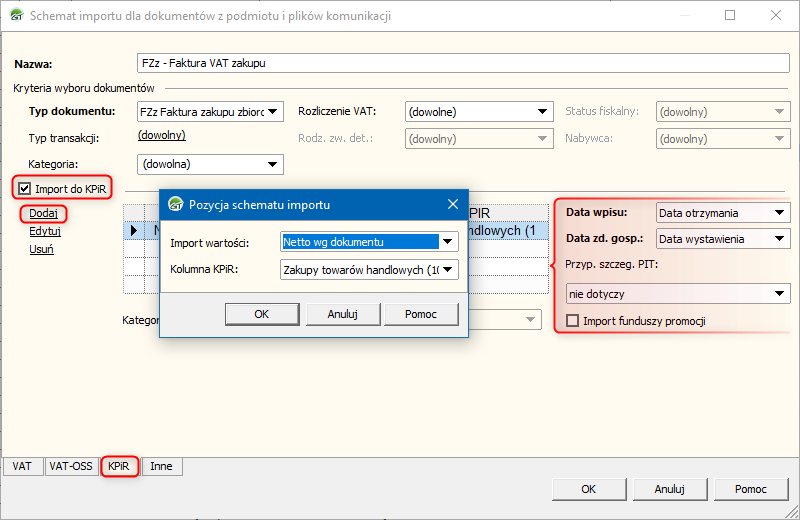800x520 pixels.
Task: Close the Pozycja schematu importu dialog
Action: pyautogui.click(x=452, y=205)
